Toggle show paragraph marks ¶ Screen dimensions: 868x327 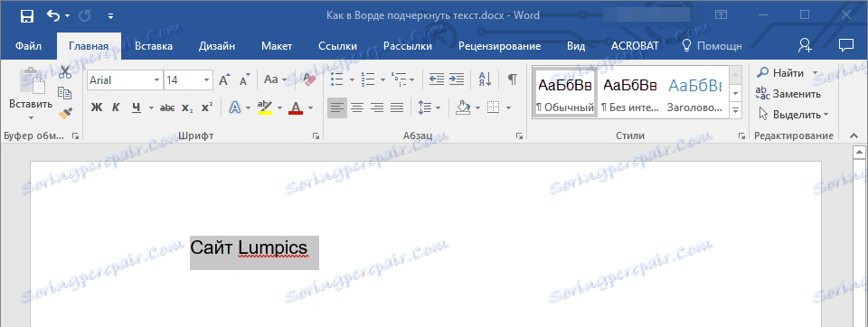[x=512, y=79]
